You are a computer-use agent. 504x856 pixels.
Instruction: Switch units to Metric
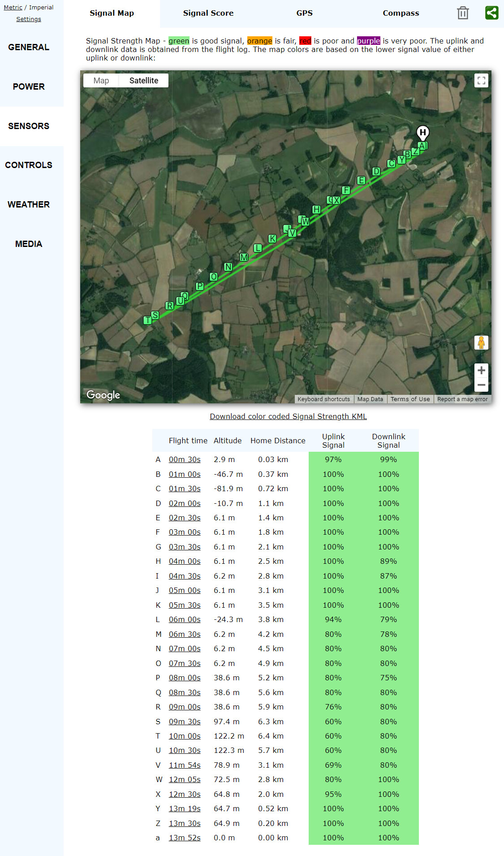point(13,8)
